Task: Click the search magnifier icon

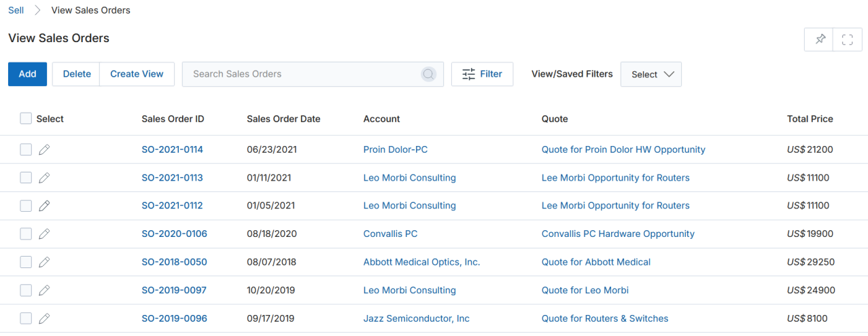Action: point(428,74)
